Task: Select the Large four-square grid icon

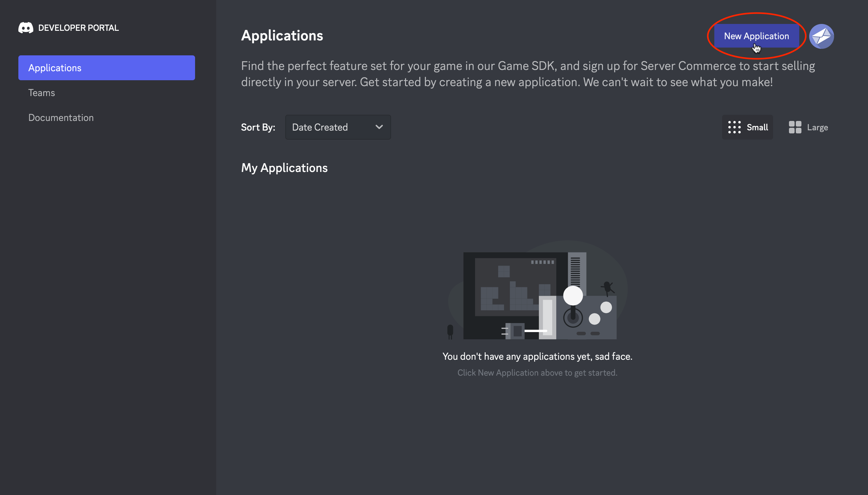Action: coord(795,127)
